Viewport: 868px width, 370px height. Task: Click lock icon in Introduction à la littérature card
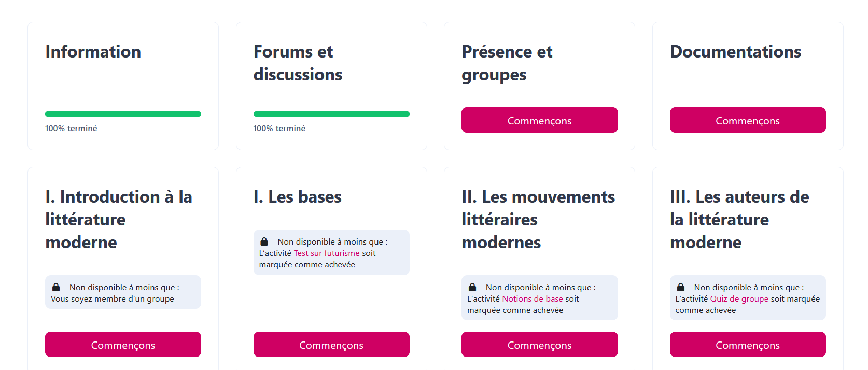[56, 287]
